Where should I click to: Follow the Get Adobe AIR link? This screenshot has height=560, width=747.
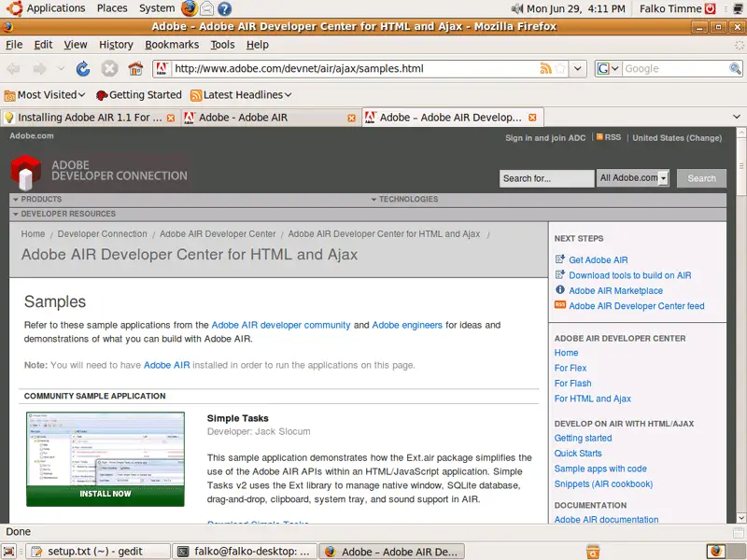point(598,260)
